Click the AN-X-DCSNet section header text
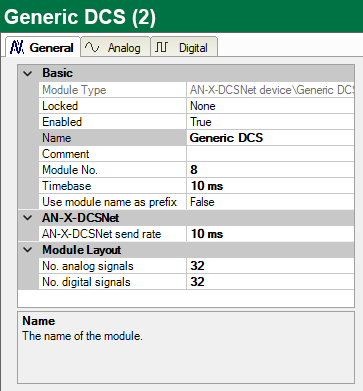 80,218
